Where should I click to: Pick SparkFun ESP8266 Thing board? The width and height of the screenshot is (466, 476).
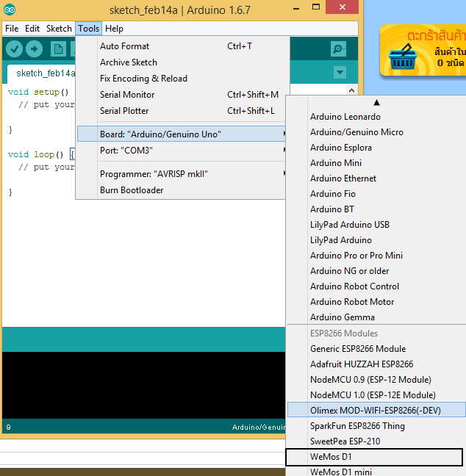(x=376, y=426)
